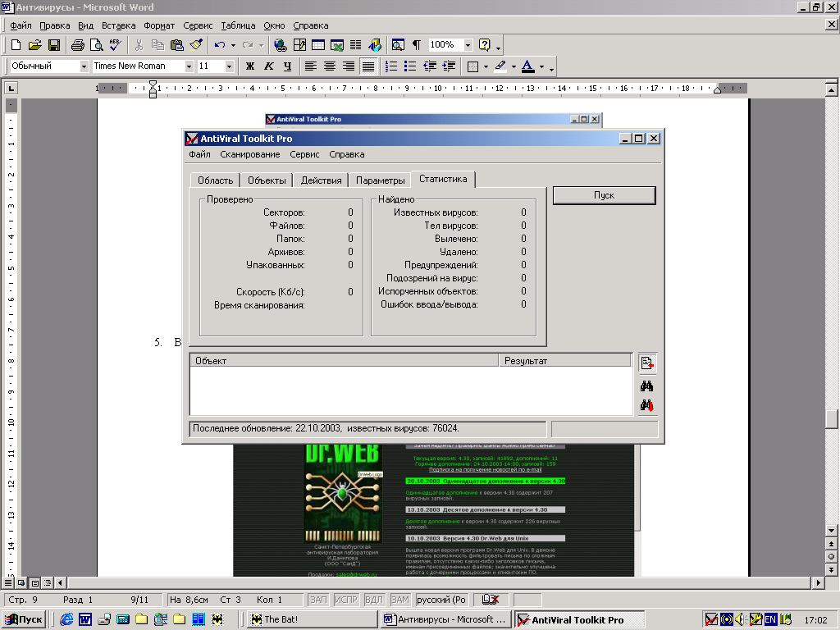
Task: Justify the paragraph text
Action: click(368, 66)
